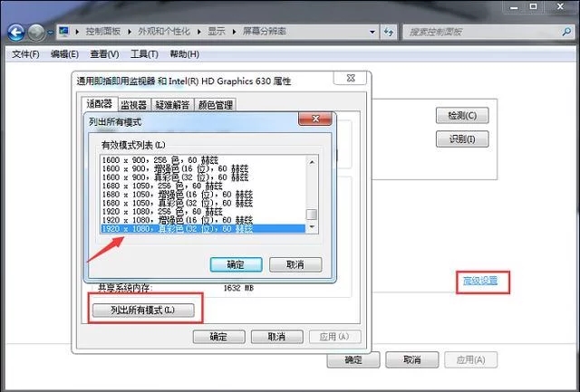Click the 检测(C) button
Screen dimensions: 580x392
pyautogui.click(x=461, y=116)
